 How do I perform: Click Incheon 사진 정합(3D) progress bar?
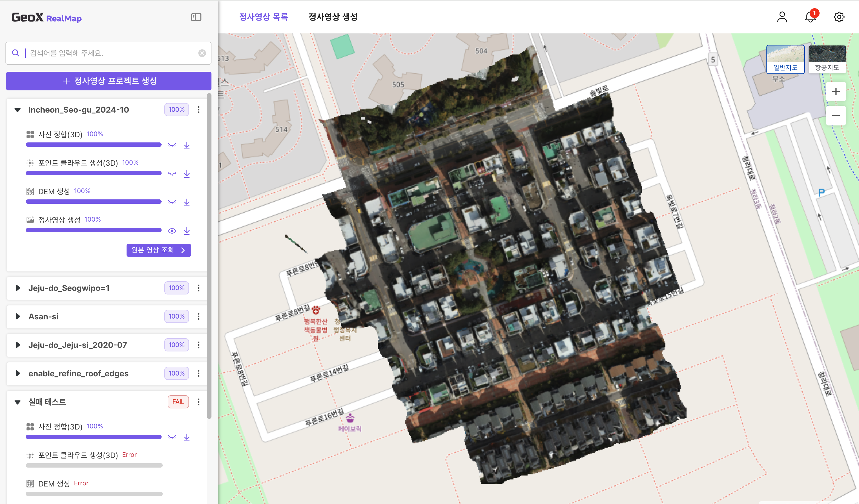click(x=93, y=145)
